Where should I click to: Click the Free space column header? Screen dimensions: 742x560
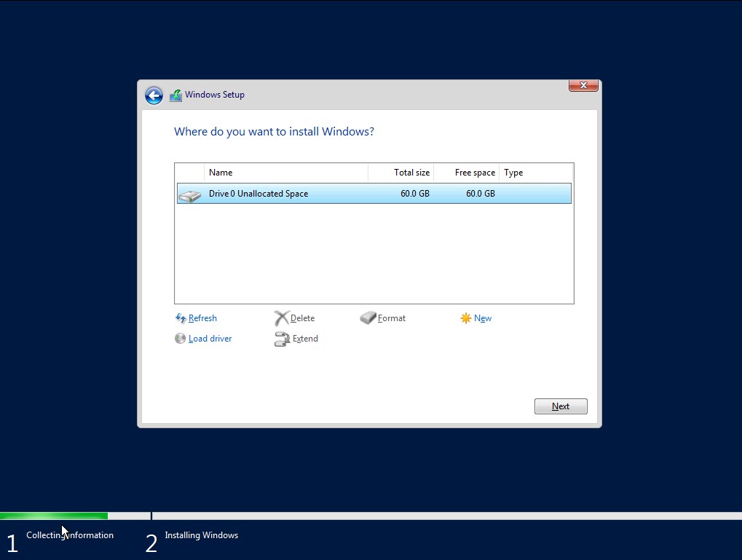(474, 172)
